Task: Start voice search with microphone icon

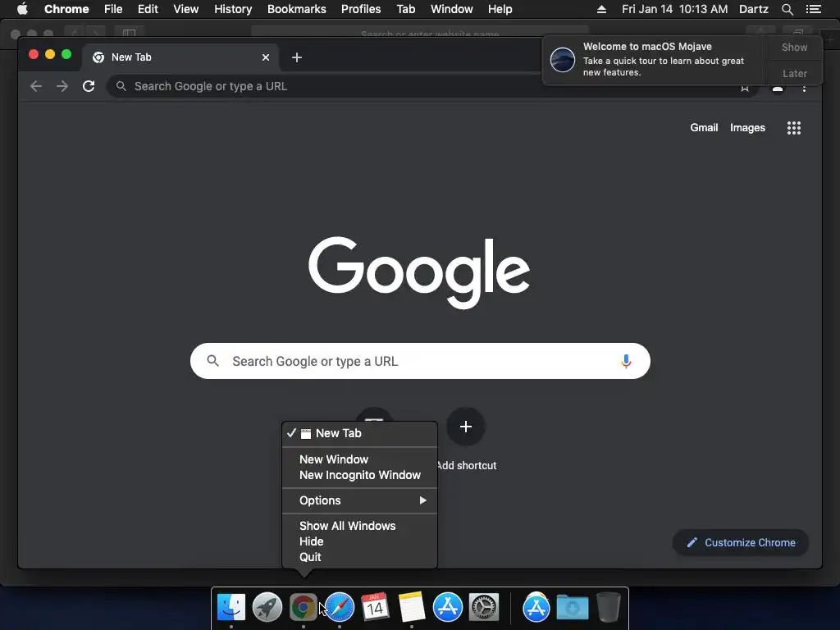Action: click(626, 361)
